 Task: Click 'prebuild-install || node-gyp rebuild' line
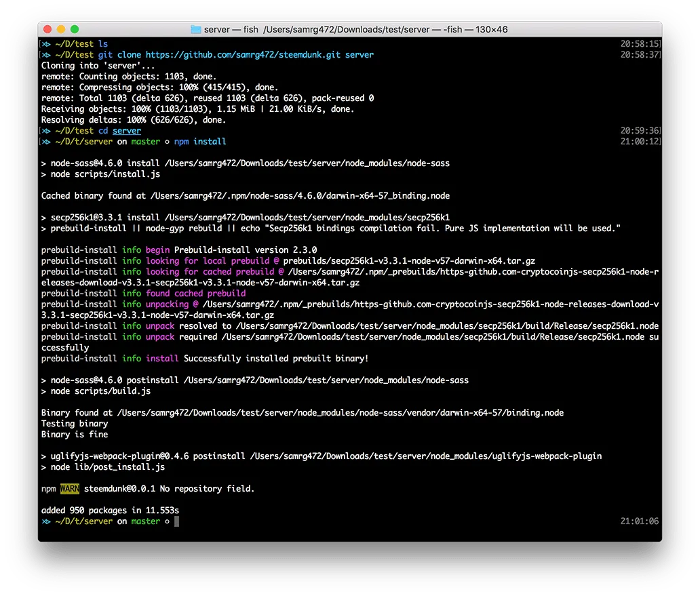click(330, 229)
